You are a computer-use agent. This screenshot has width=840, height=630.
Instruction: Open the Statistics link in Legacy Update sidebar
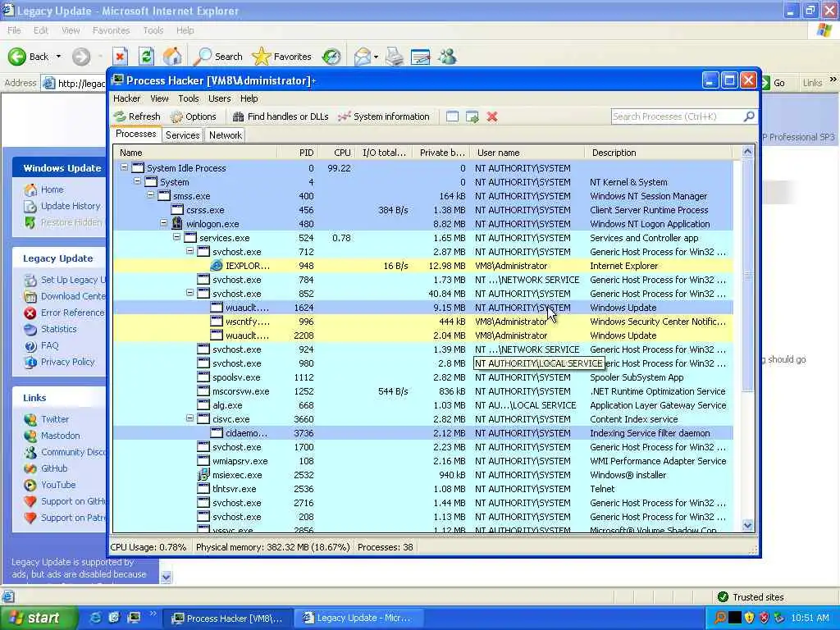[x=58, y=329]
